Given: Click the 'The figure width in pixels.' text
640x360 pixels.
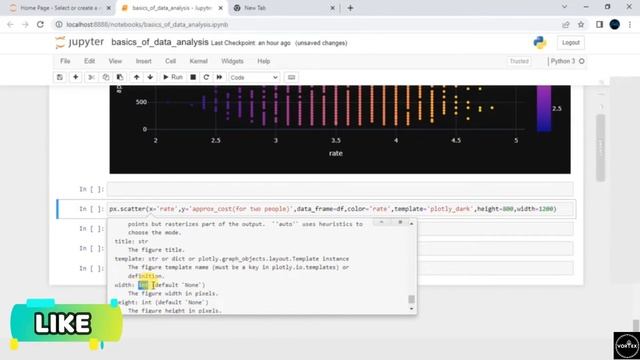Looking at the screenshot, I should click(173, 293).
